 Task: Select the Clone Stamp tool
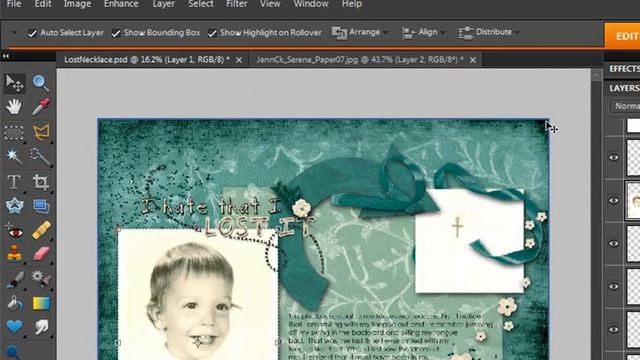point(14,253)
